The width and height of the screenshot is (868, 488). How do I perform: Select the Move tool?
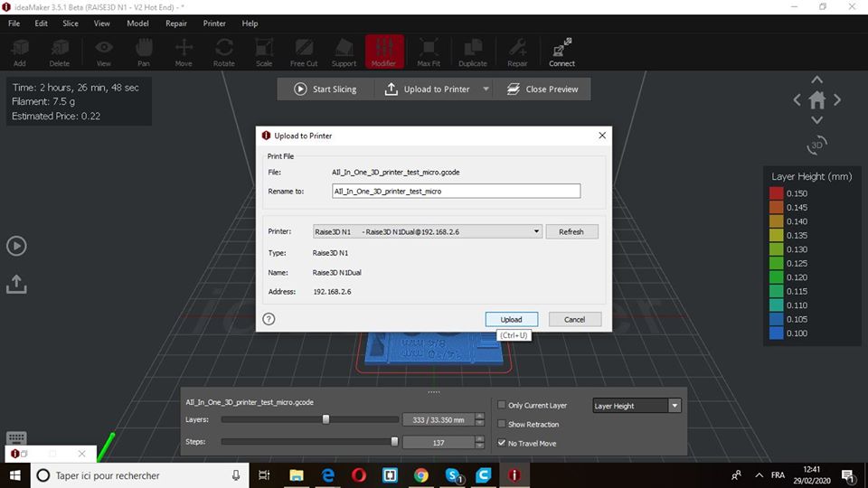(184, 52)
